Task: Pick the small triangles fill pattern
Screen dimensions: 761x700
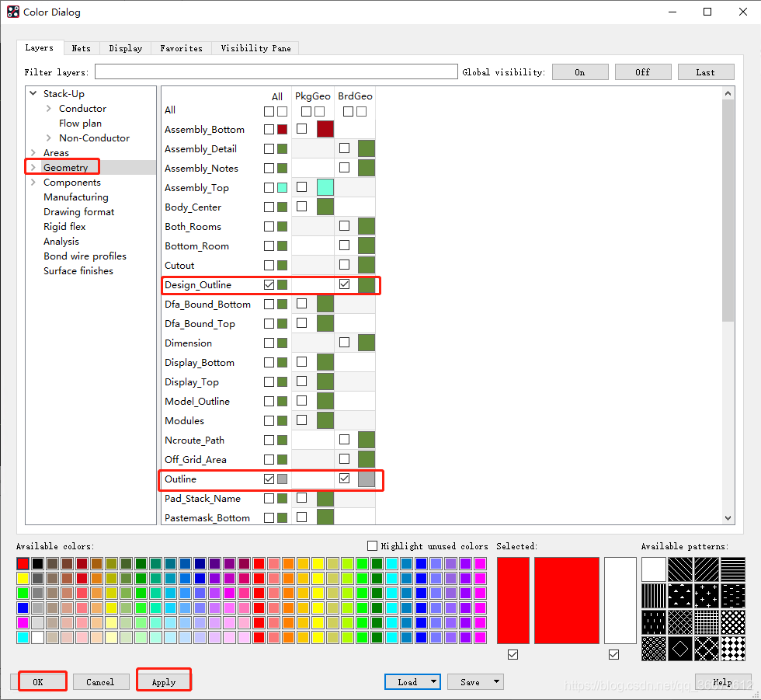Action: point(680,596)
